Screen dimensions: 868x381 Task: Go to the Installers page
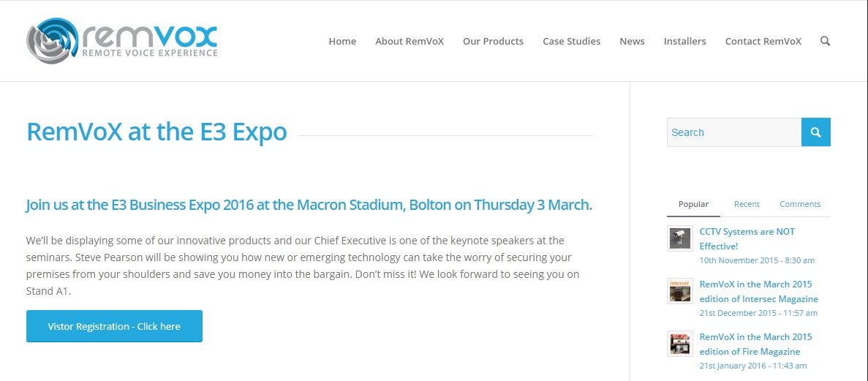pyautogui.click(x=684, y=41)
